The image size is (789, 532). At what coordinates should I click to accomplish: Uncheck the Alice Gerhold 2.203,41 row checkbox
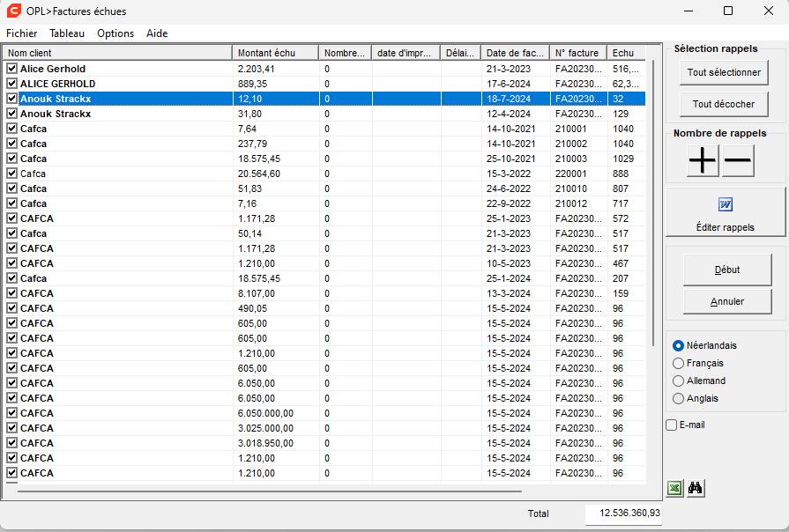point(12,69)
